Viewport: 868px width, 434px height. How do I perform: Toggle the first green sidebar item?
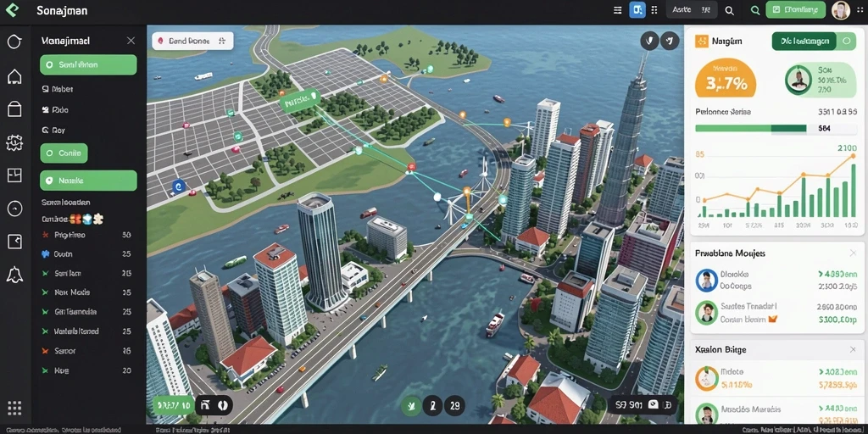point(88,64)
